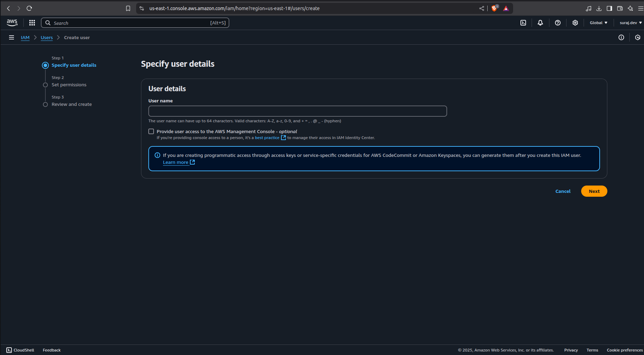Open the Privacy footer link
Image resolution: width=644 pixels, height=355 pixels.
(x=571, y=350)
